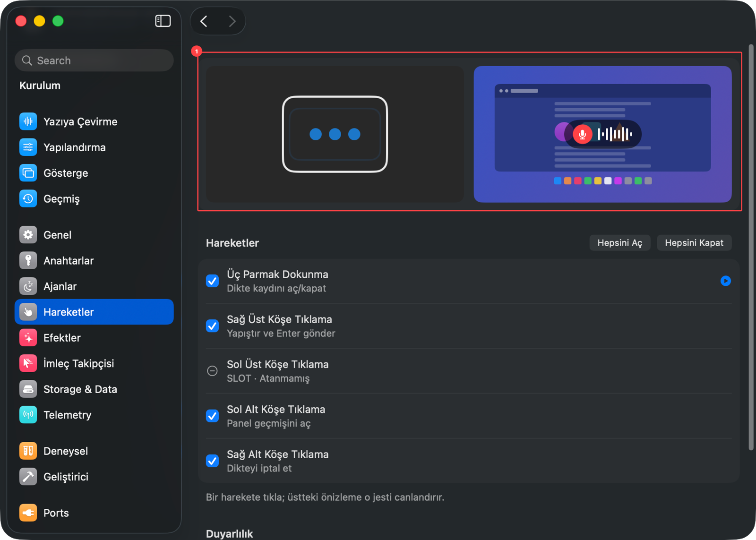Open the Telemetry sidebar entry
This screenshot has height=540, width=756.
point(94,415)
